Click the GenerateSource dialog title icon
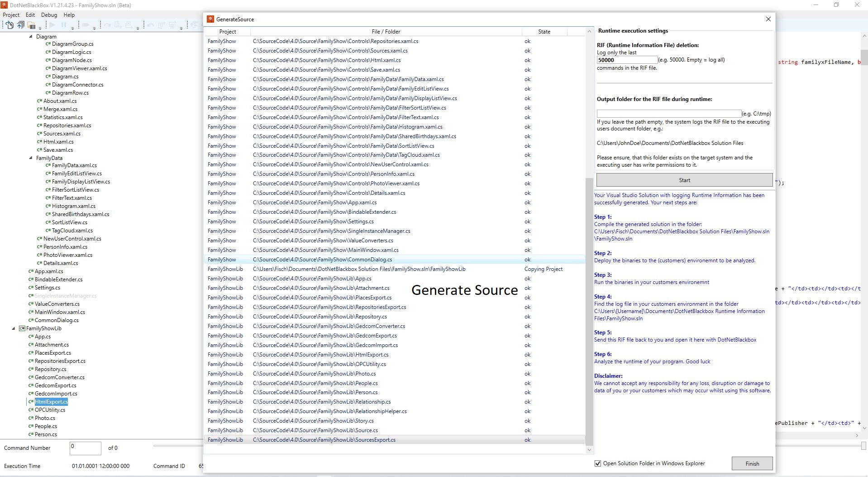This screenshot has height=477, width=868. coord(210,19)
